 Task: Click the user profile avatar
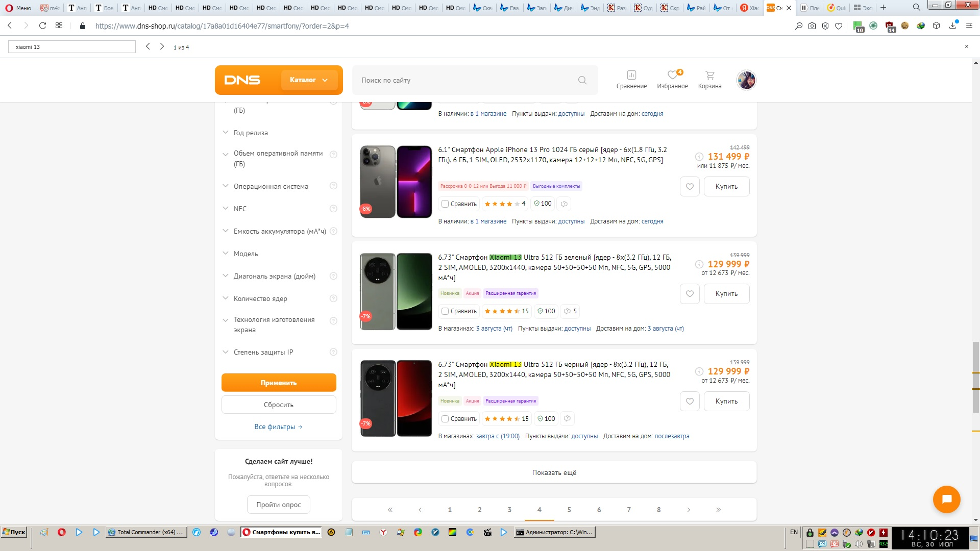click(x=746, y=80)
